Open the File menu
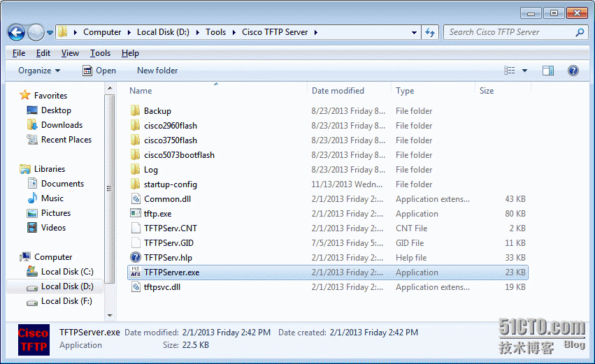The height and width of the screenshot is (364, 595). point(19,53)
